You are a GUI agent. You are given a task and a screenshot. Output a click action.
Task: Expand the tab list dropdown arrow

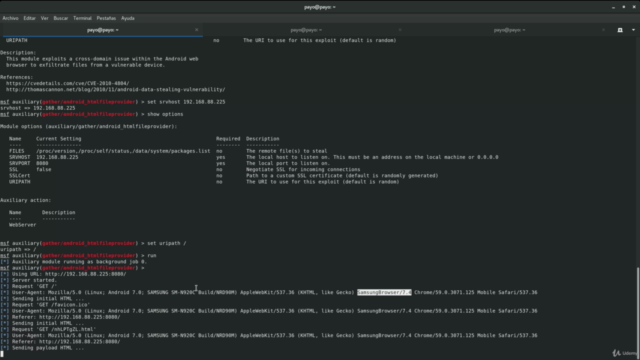(633, 30)
